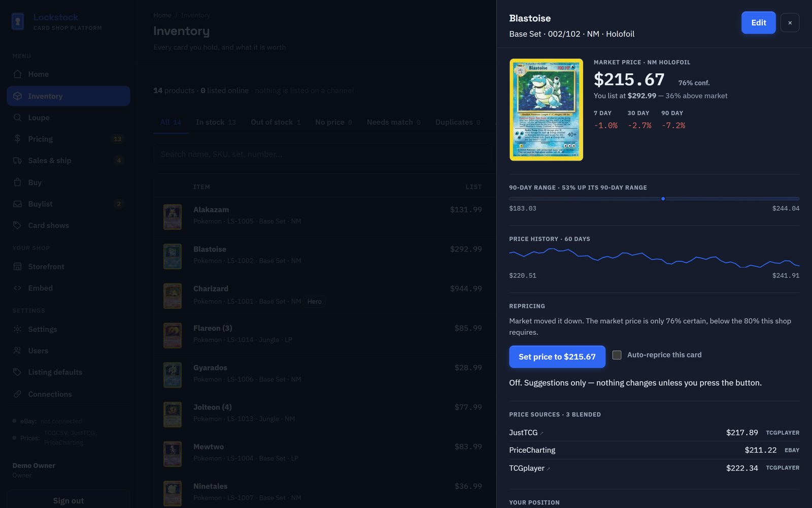
Task: Open the PriceCharting source row
Action: [654, 450]
